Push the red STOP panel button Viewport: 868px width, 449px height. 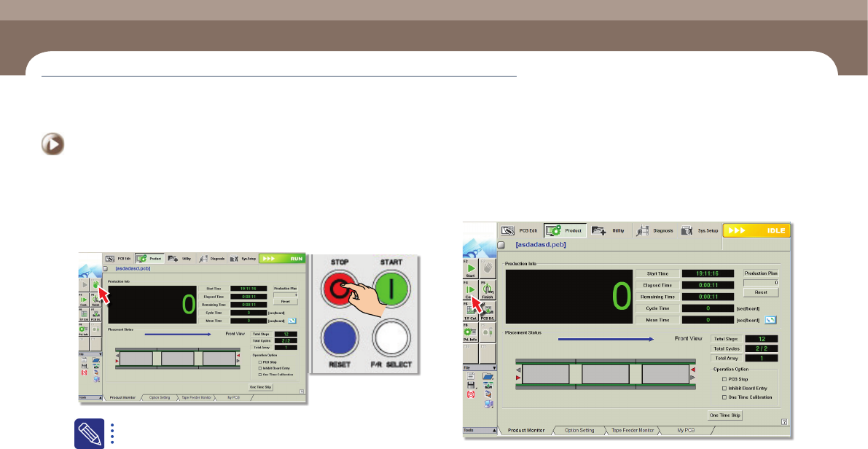point(340,289)
